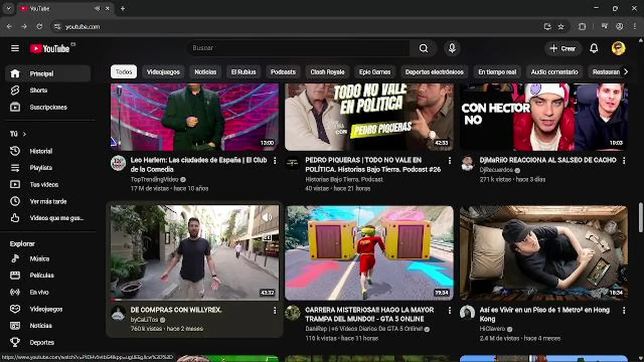Open byCaLiTos channel link
The image size is (644, 362).
click(144, 320)
